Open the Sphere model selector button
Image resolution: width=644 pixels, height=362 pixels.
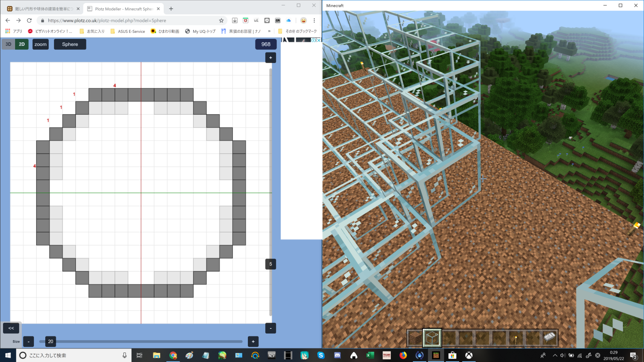pos(70,44)
